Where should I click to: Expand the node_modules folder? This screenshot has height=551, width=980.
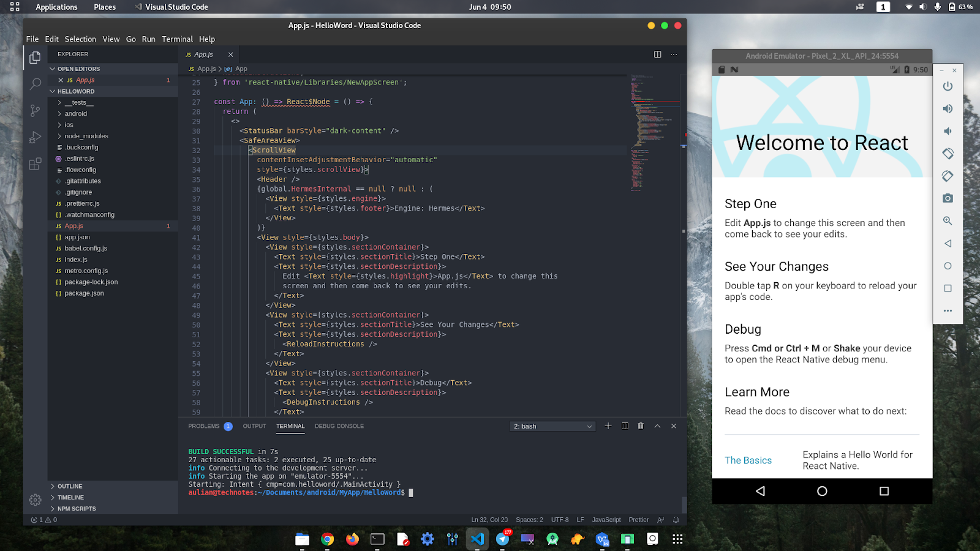(x=113, y=136)
